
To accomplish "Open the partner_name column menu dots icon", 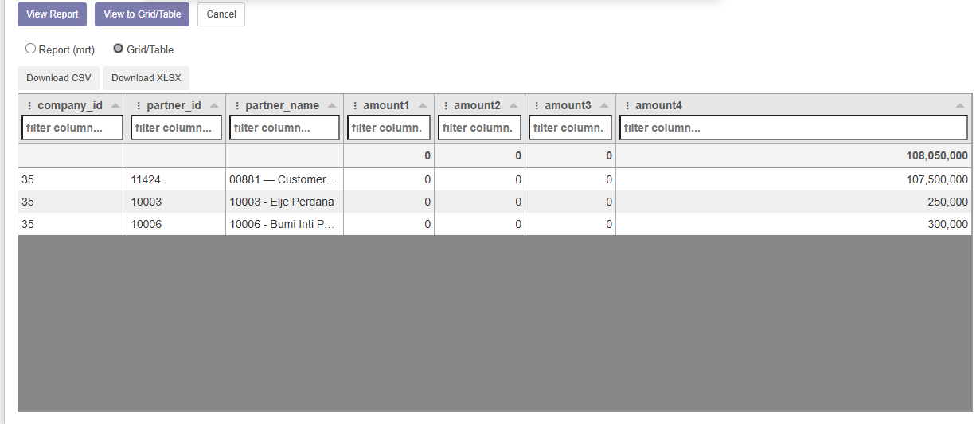I will (x=237, y=105).
